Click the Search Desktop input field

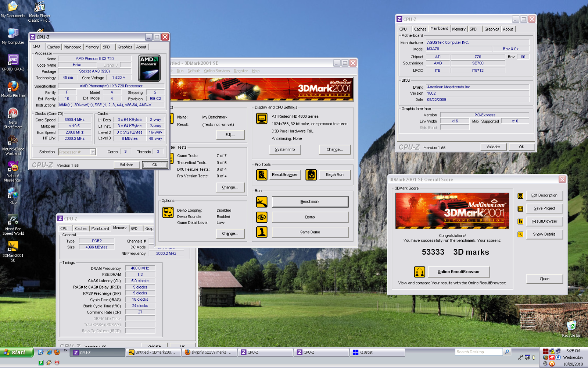click(479, 352)
